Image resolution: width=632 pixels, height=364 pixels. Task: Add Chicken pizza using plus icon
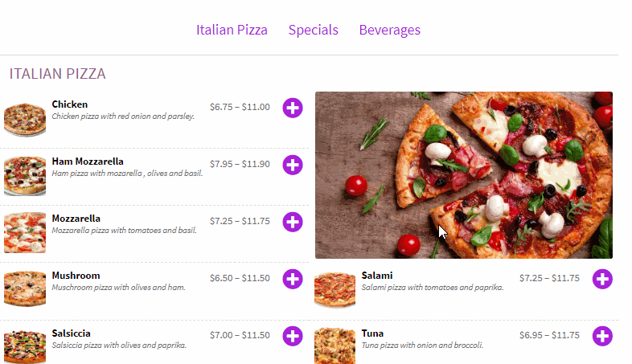[x=293, y=108]
